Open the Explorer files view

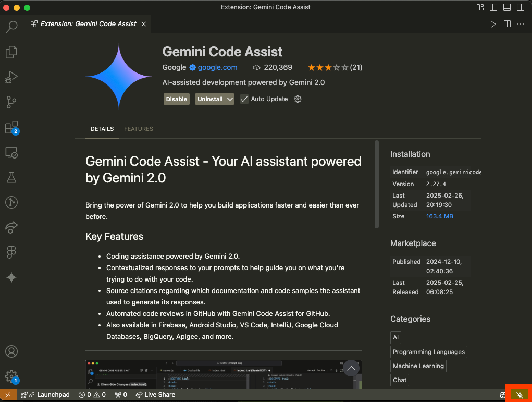[11, 52]
